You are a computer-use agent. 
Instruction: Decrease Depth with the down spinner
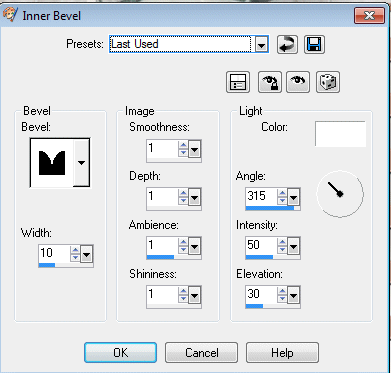183,201
